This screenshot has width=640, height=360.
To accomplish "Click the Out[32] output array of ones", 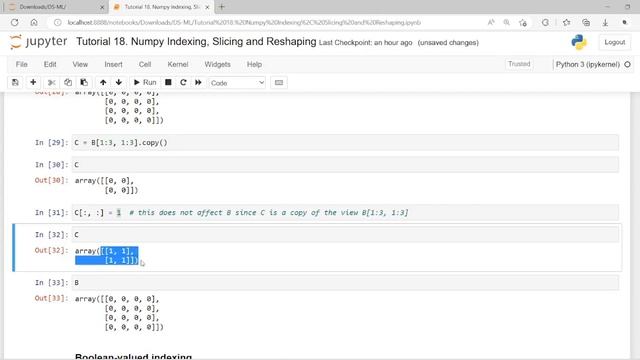I will (x=107, y=256).
